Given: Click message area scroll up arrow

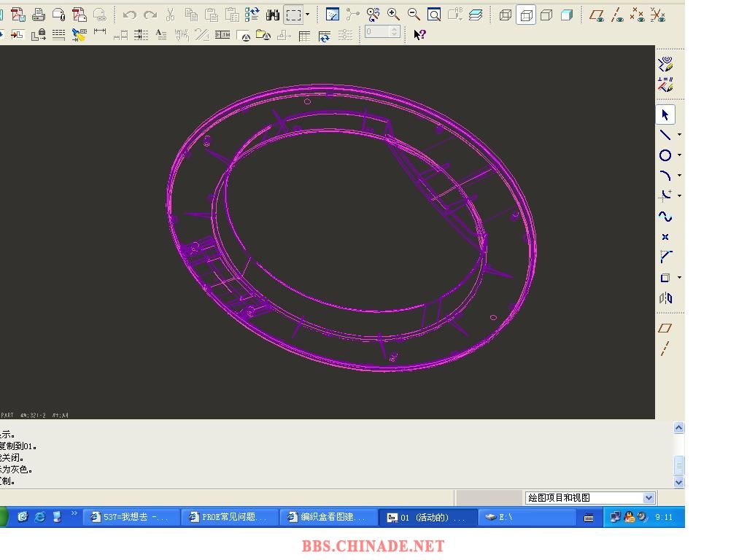Looking at the screenshot, I should pos(679,427).
